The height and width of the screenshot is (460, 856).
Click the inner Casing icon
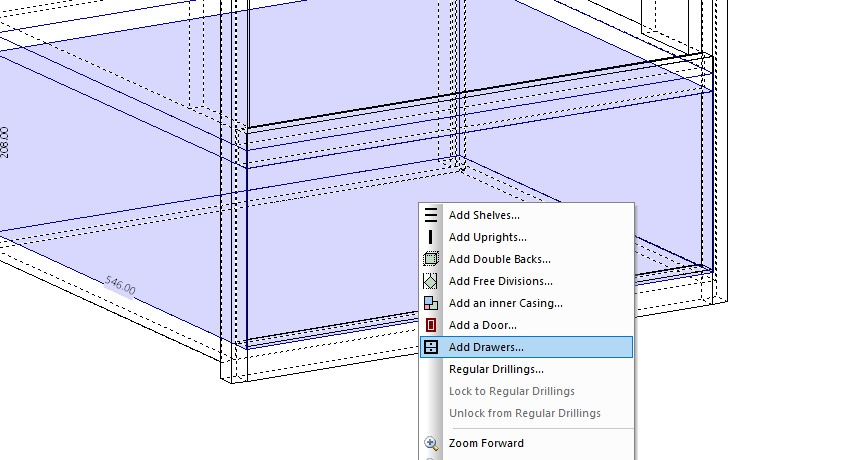(x=431, y=303)
